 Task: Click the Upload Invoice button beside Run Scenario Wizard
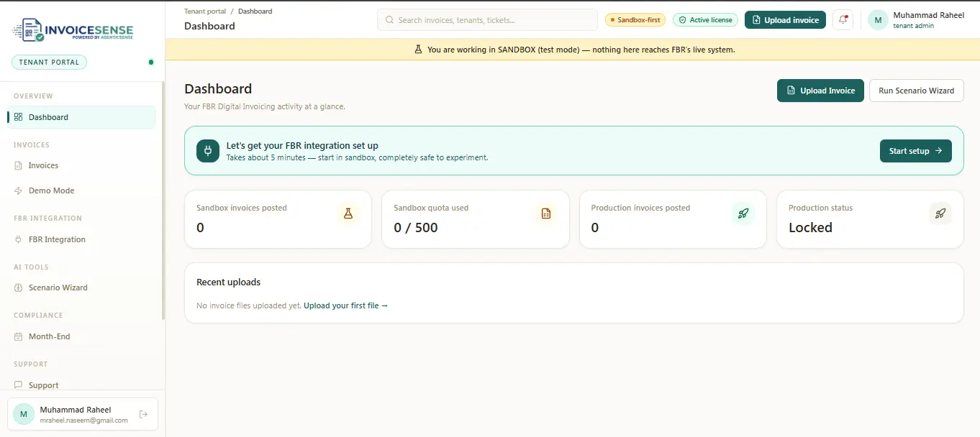(820, 91)
